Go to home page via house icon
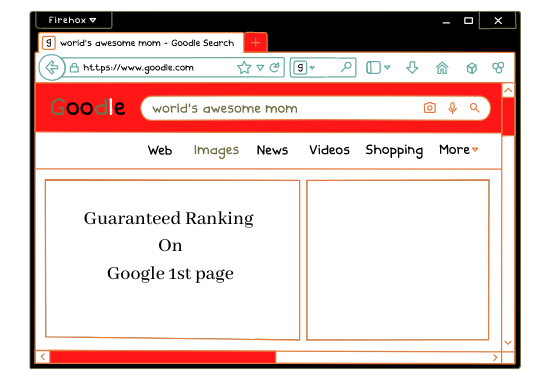Image resolution: width=550 pixels, height=370 pixels. click(x=442, y=67)
